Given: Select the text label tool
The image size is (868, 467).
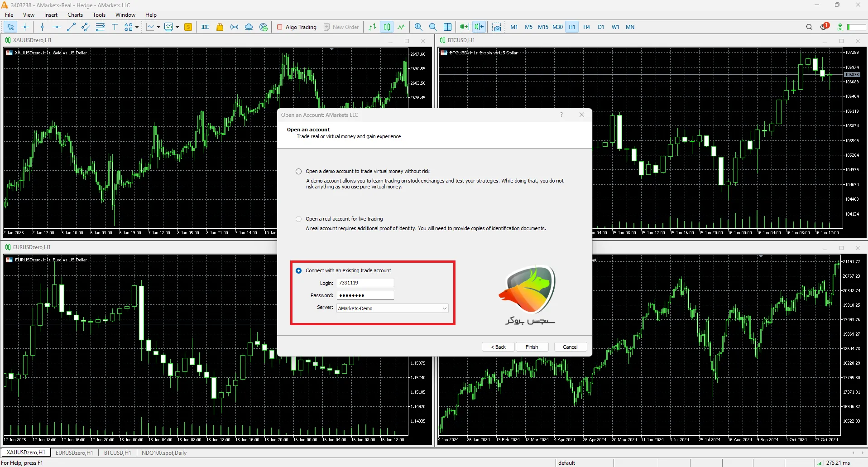Looking at the screenshot, I should tap(115, 27).
